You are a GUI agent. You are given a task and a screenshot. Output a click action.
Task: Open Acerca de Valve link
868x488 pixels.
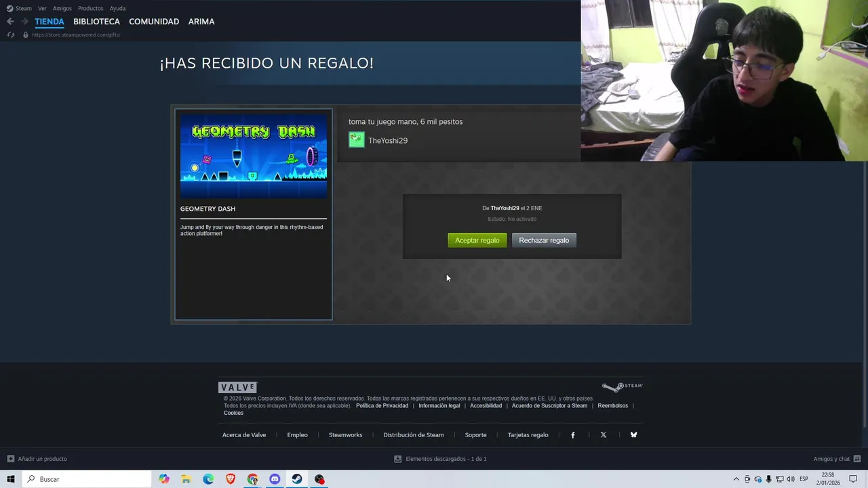(x=244, y=435)
